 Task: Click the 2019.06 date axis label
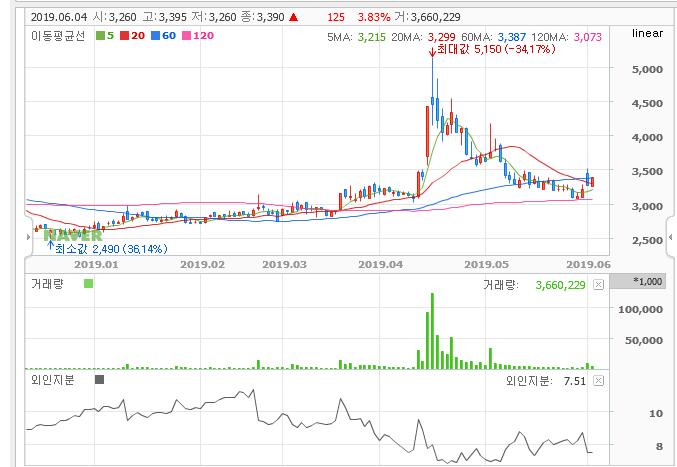point(588,265)
